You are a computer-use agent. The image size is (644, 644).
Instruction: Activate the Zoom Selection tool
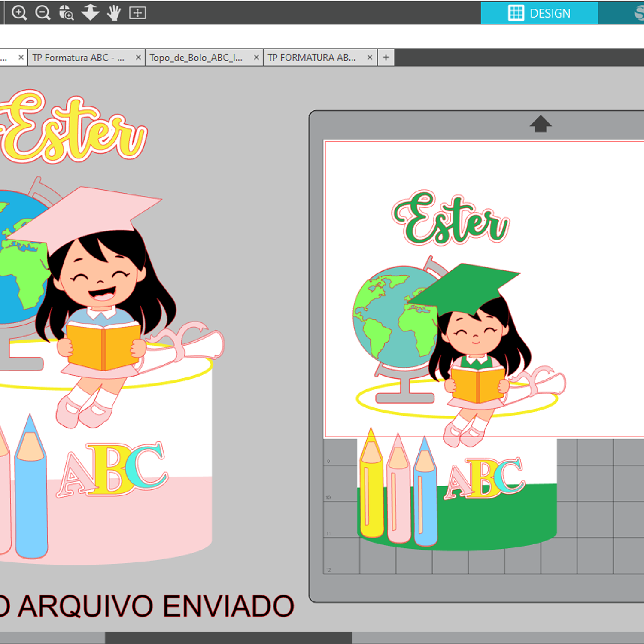[x=66, y=13]
